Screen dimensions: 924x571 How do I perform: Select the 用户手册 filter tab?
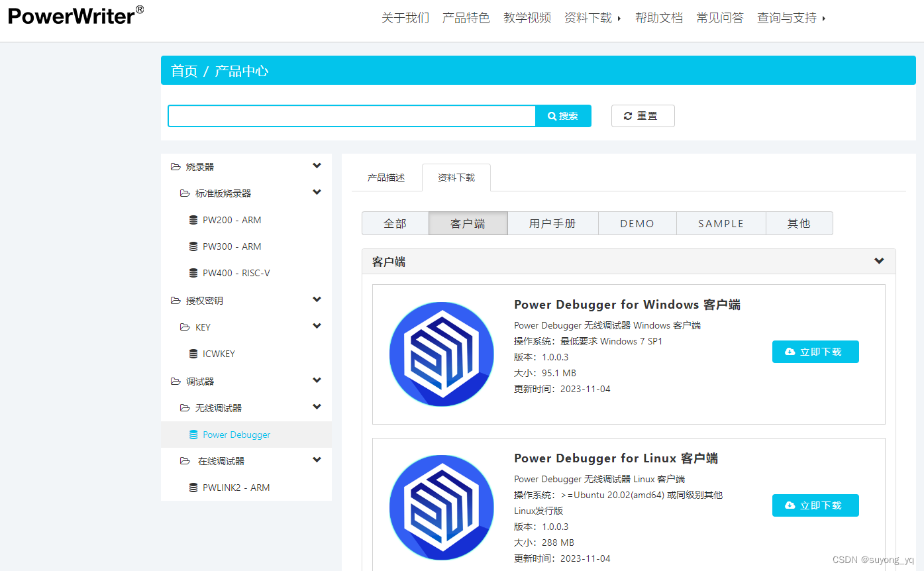click(x=553, y=224)
